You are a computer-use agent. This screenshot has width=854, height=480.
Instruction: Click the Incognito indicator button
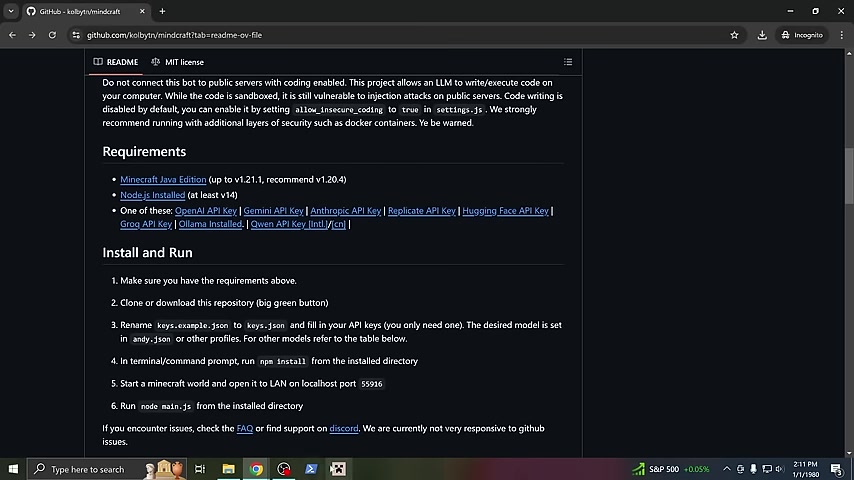[x=802, y=35]
